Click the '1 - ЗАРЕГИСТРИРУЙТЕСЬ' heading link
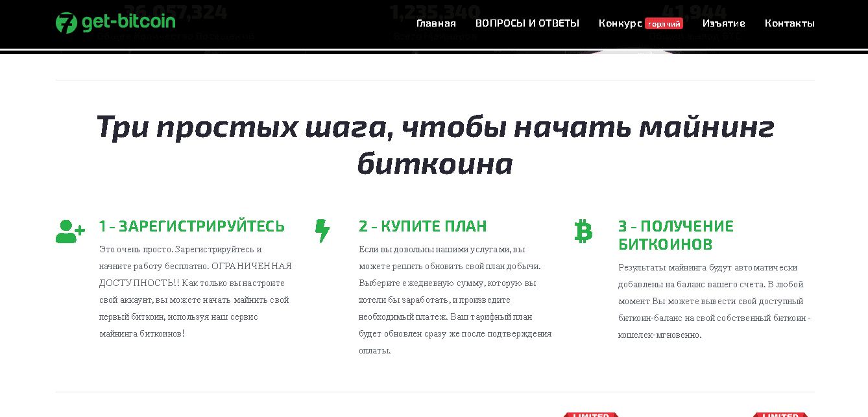This screenshot has width=868, height=417. (x=192, y=226)
